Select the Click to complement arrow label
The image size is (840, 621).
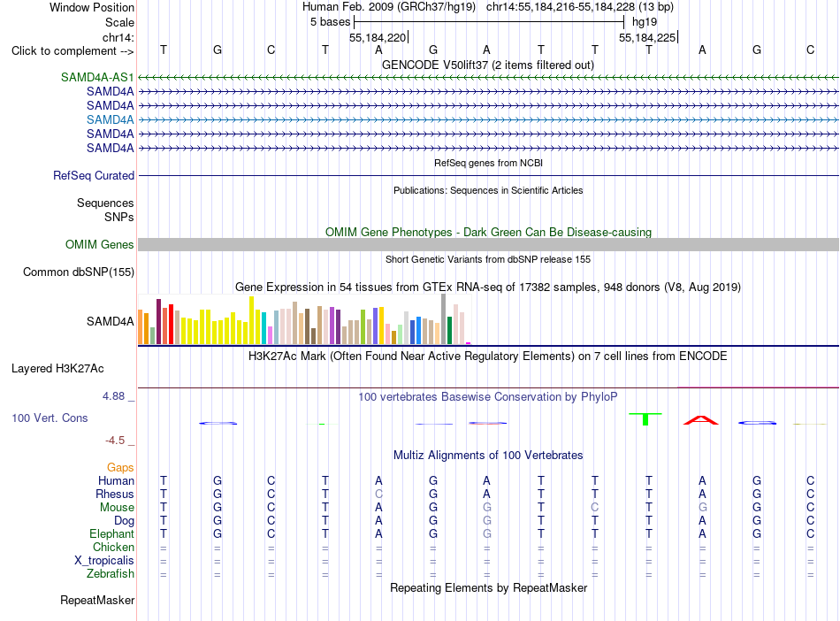click(x=73, y=51)
